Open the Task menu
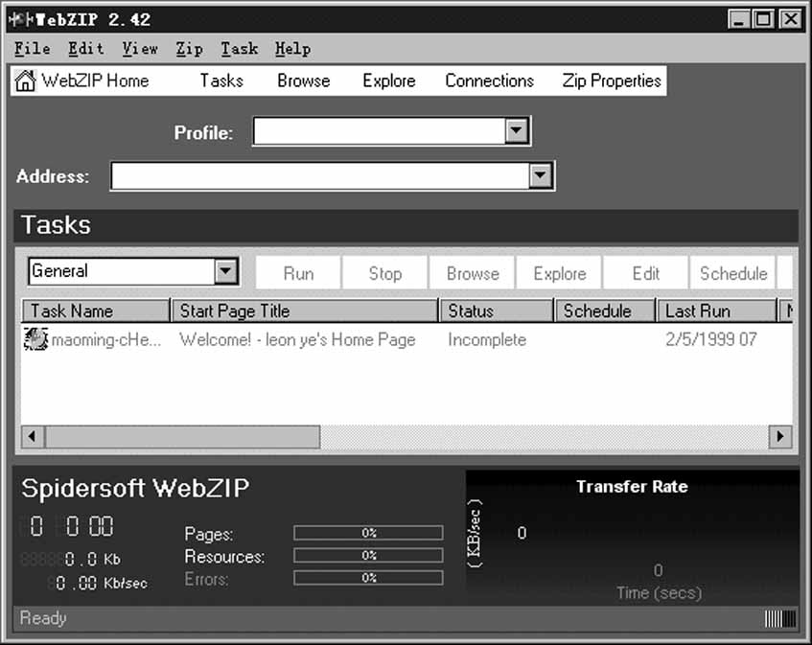 [240, 49]
